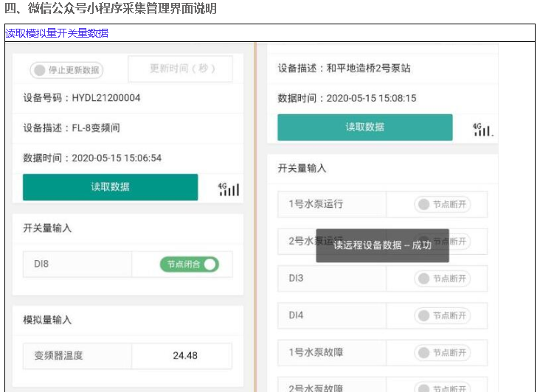
Task: Toggle the 1号水泵故障 节点断开 switch
Action: pyautogui.click(x=441, y=352)
